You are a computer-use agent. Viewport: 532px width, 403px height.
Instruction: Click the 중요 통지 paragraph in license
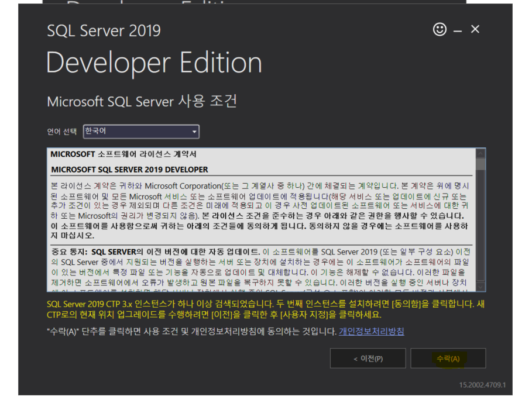coord(260,270)
